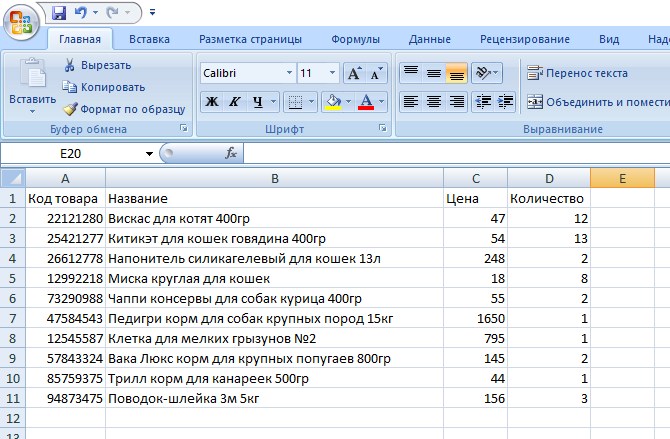Open the Calibri font name dropdown

click(x=289, y=73)
